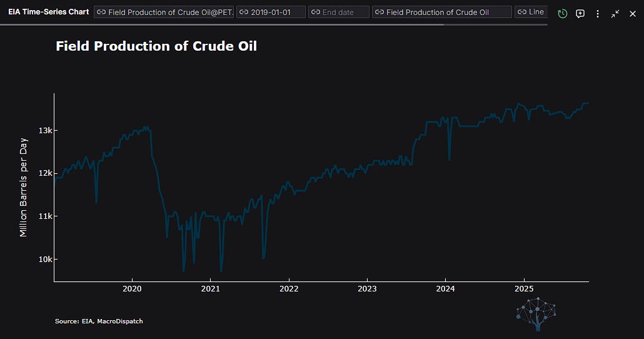Viewport: 644px width, 339px height.
Task: Click the link icon in title field
Action: 380,13
